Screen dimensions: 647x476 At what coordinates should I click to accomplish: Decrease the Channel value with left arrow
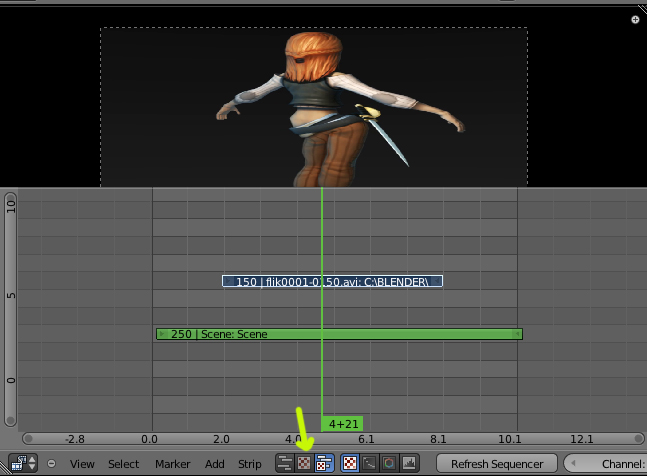(x=573, y=464)
